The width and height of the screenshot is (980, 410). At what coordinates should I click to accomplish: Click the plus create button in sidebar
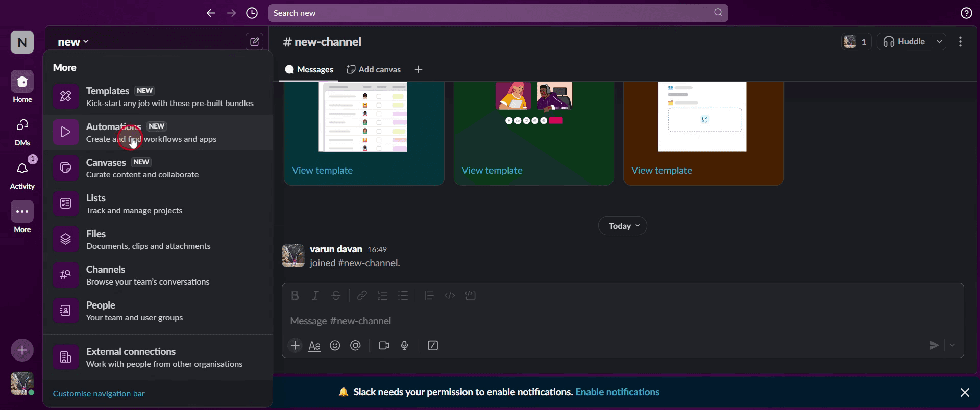pyautogui.click(x=22, y=350)
